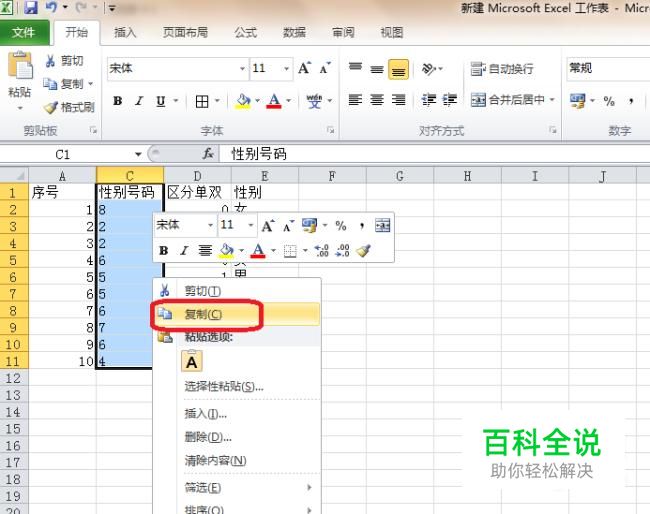
Task: Click the mini toolbar format painter brush
Action: [x=363, y=250]
